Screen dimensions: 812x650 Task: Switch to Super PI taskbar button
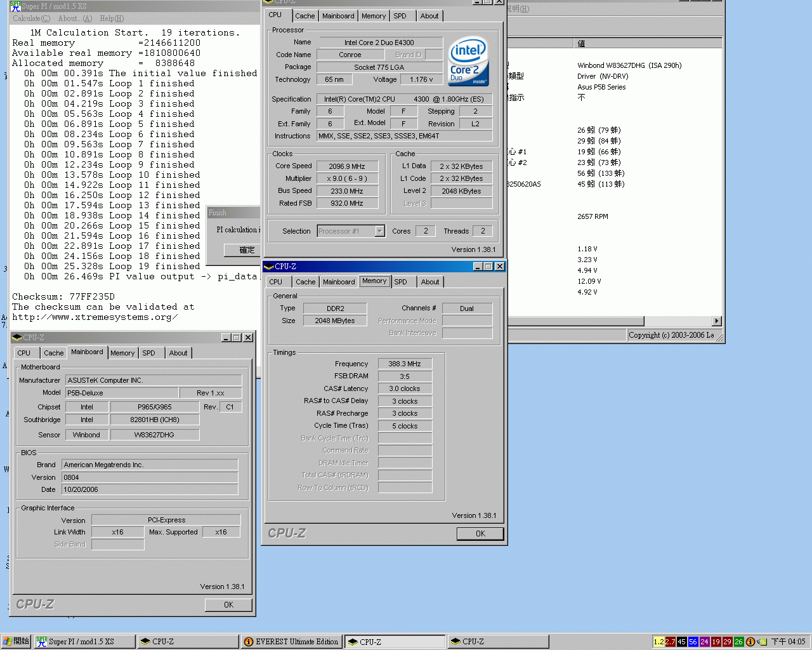click(84, 642)
